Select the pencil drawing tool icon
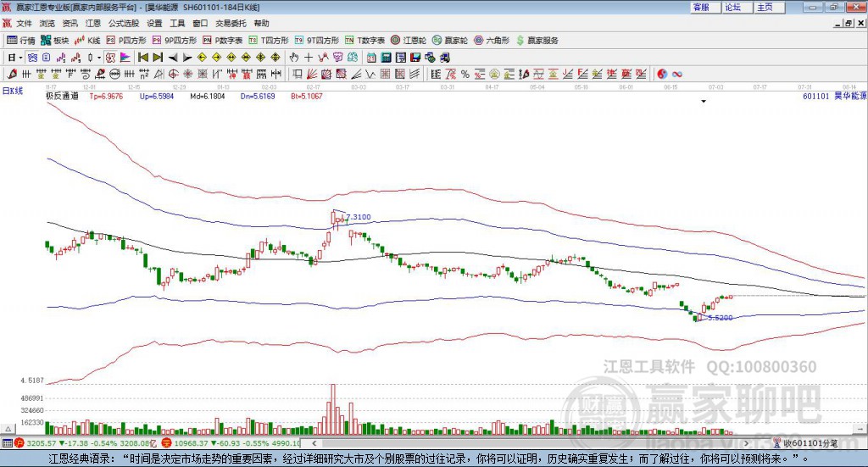The image size is (868, 467). click(12, 74)
